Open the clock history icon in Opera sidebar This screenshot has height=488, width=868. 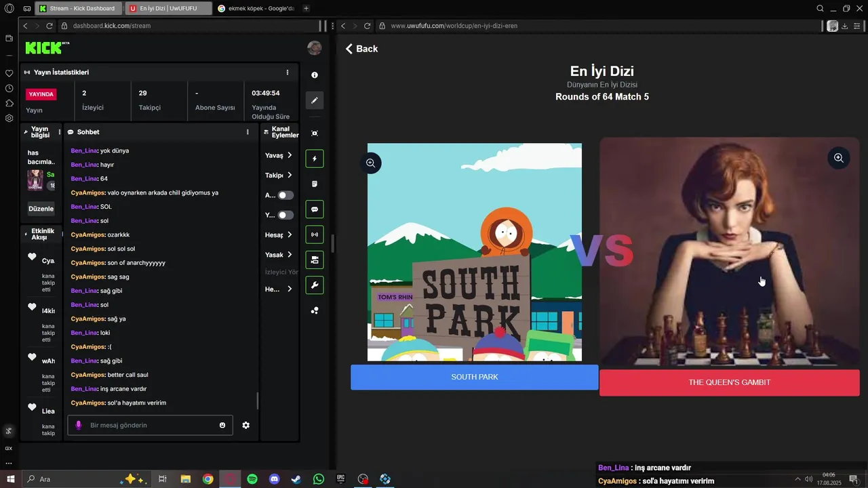[x=9, y=88]
